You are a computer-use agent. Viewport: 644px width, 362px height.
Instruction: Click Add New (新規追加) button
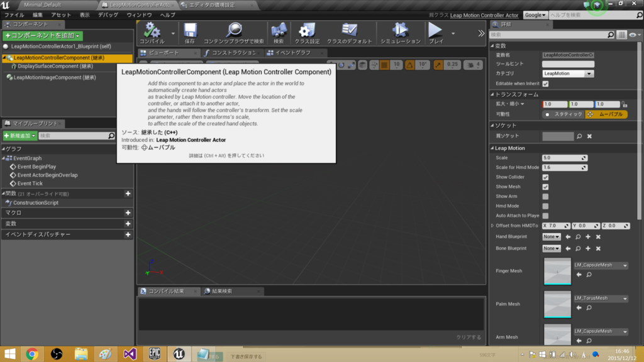tap(19, 136)
